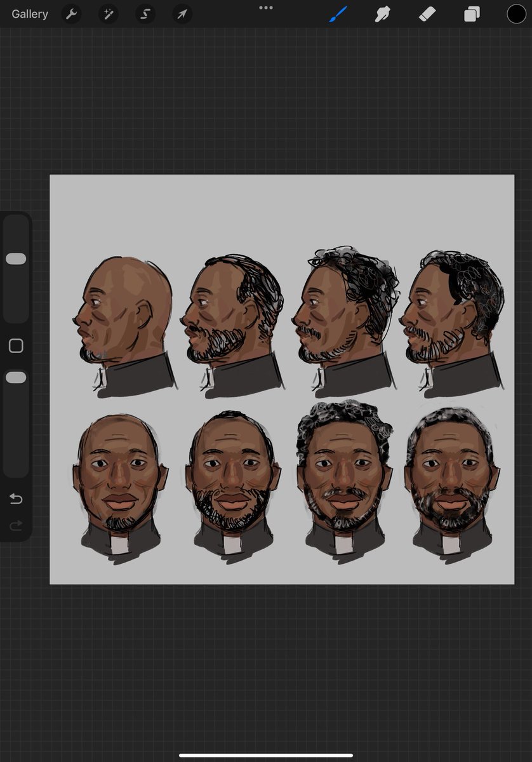Open the Actions wrench menu
This screenshot has height=762, width=532.
click(x=71, y=14)
